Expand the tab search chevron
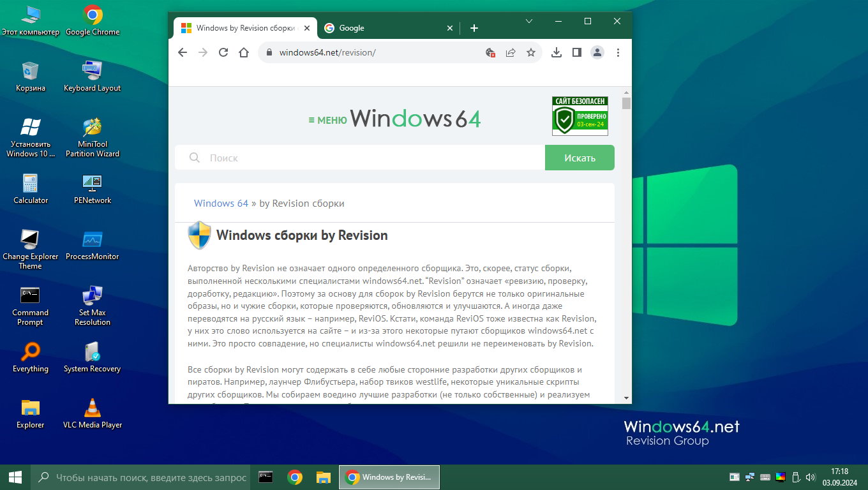Image resolution: width=868 pixels, height=490 pixels. tap(529, 21)
